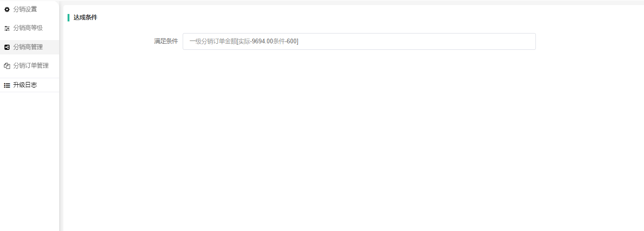The image size is (644, 231).
Task: Open 分销订单管理 from the sidebar
Action: click(x=30, y=66)
